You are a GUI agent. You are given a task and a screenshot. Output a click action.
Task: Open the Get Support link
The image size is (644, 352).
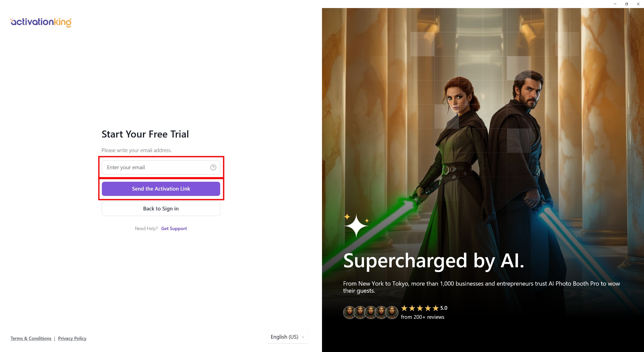[x=174, y=229]
